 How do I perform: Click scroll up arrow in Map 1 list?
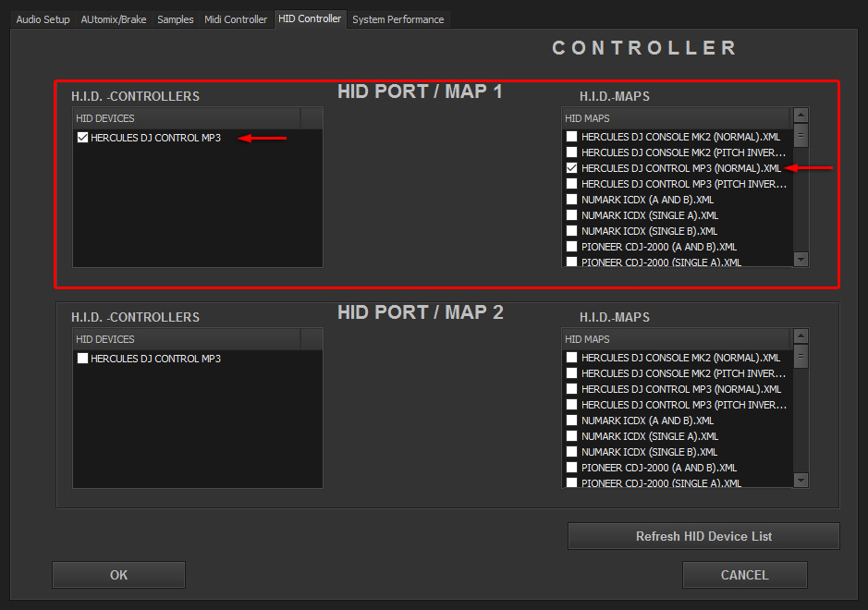pos(801,116)
